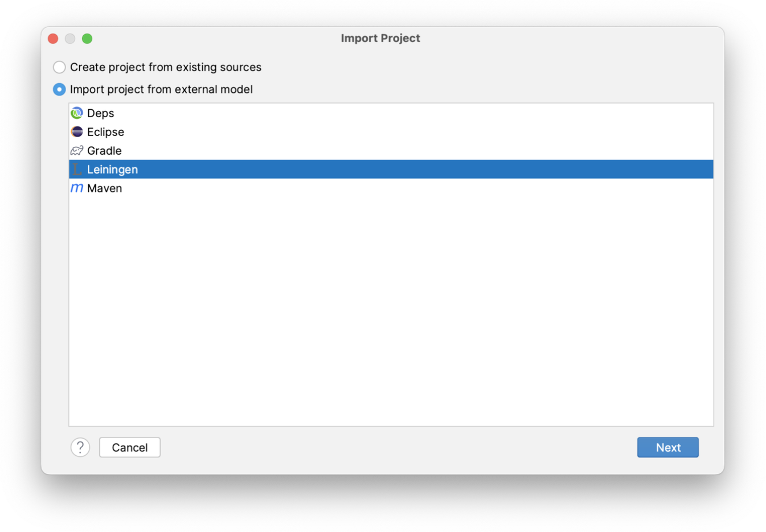Click the Eclipse sphere icon

coord(77,132)
